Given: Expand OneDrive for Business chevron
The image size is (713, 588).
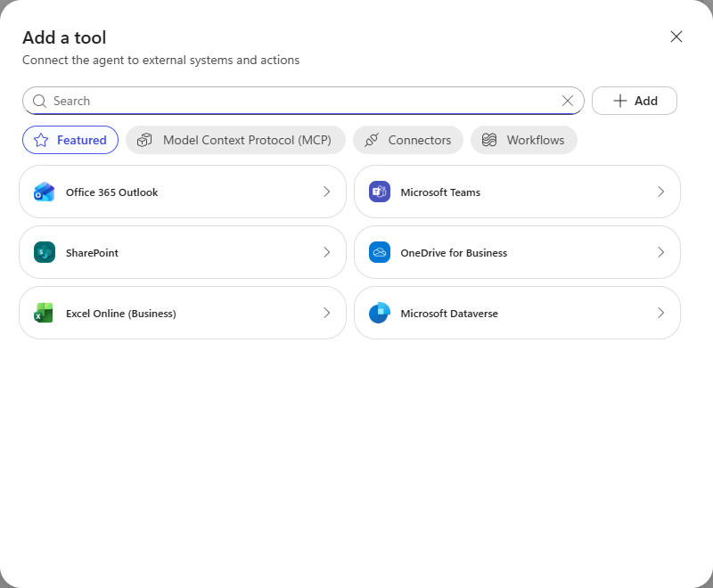Looking at the screenshot, I should (660, 252).
